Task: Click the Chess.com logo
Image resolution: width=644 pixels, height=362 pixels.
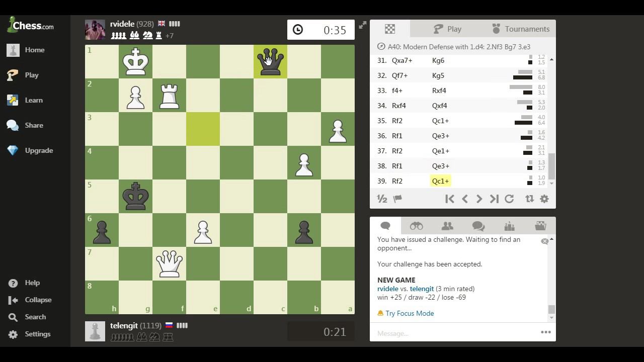Action: 30,25
